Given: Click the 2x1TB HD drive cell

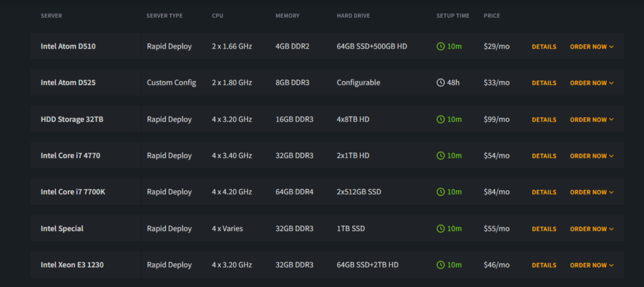Looking at the screenshot, I should click(x=353, y=156).
